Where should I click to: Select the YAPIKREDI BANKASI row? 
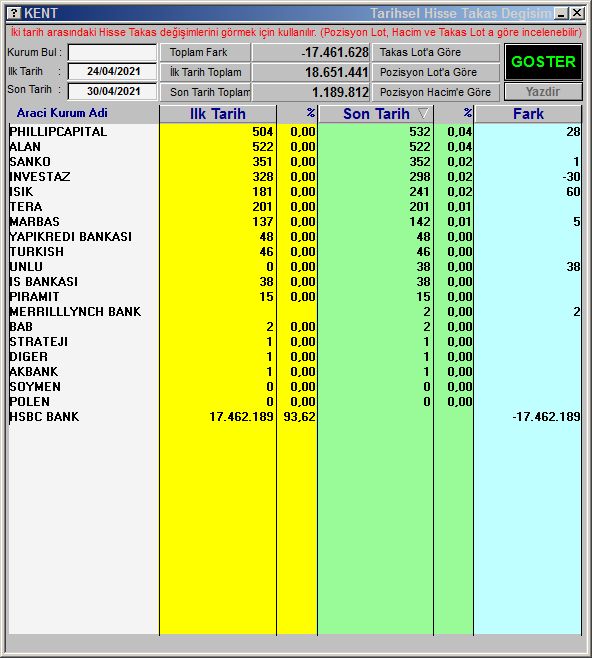(295, 237)
